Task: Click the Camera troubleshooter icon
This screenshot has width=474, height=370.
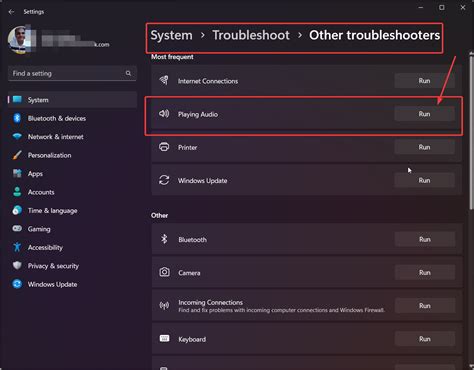Action: 164,272
